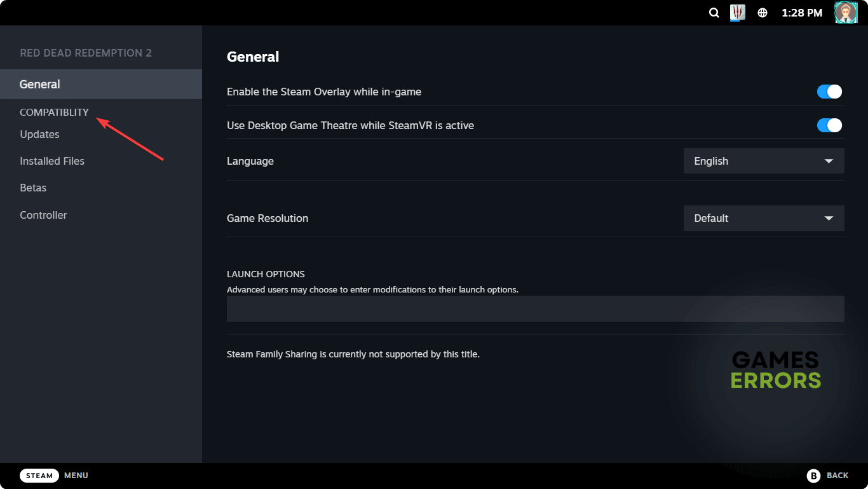The height and width of the screenshot is (489, 868).
Task: Disable the Steam Overlay toggle
Action: click(829, 92)
